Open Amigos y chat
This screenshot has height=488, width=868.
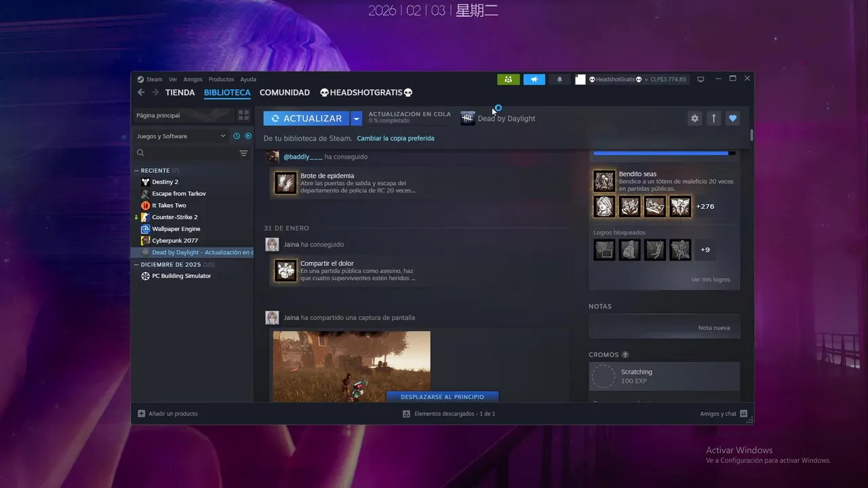click(724, 413)
